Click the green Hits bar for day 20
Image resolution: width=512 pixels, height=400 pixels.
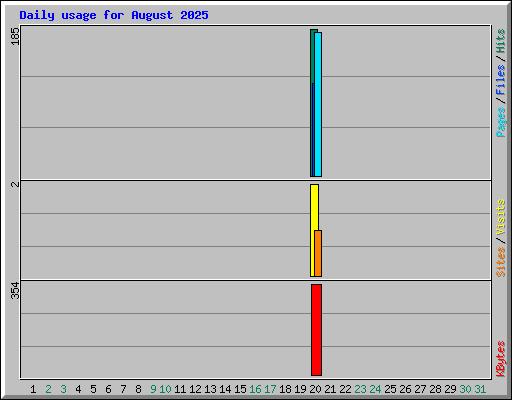pos(312,56)
